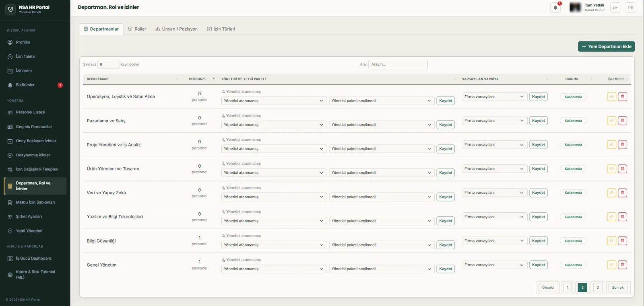The width and height of the screenshot is (644, 306).
Task: Delete Operasyon, Lojistik ve Satın Alma via trash icon
Action: click(x=622, y=97)
